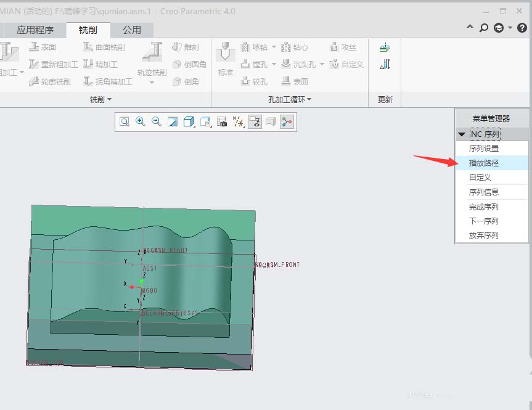Select 序列设置 menu item
The image size is (532, 410).
(x=492, y=149)
